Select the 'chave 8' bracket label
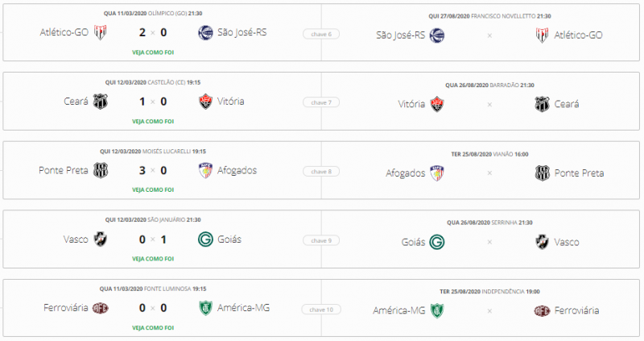 point(321,172)
